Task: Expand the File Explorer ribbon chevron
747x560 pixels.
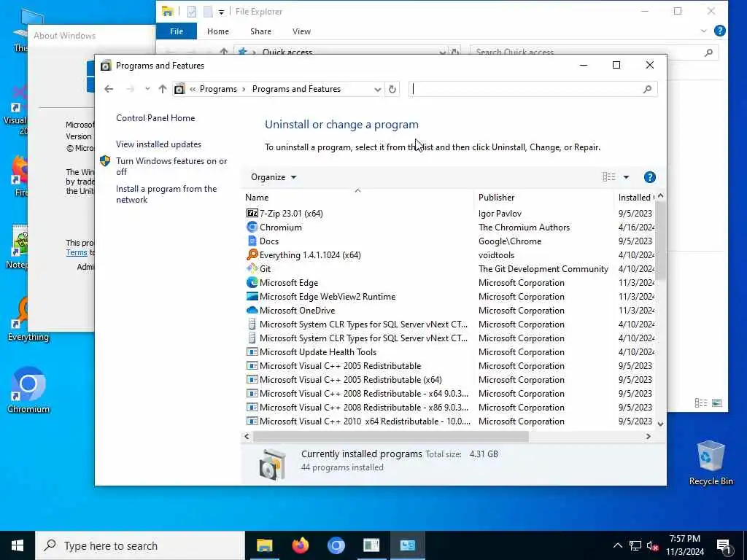Action: (x=704, y=31)
